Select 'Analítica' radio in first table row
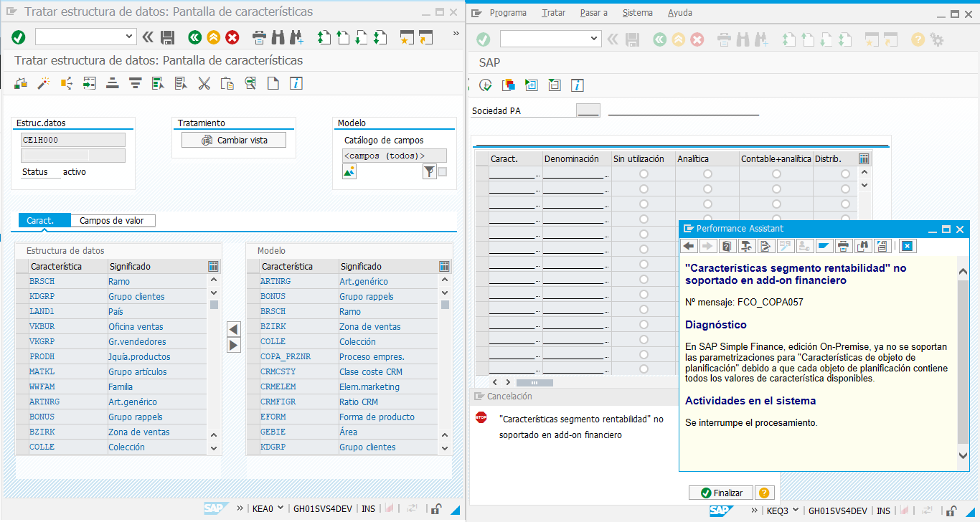This screenshot has width=980, height=522. click(708, 174)
